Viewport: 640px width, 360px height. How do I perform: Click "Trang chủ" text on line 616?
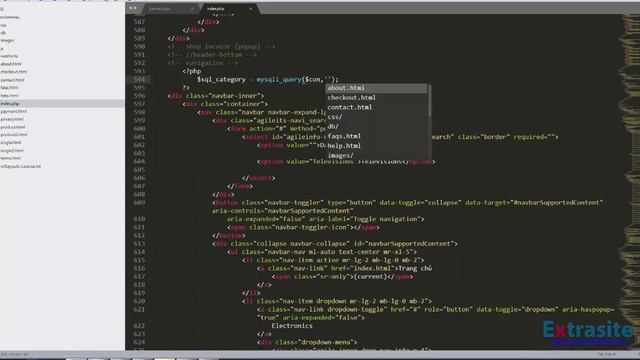tap(415, 269)
